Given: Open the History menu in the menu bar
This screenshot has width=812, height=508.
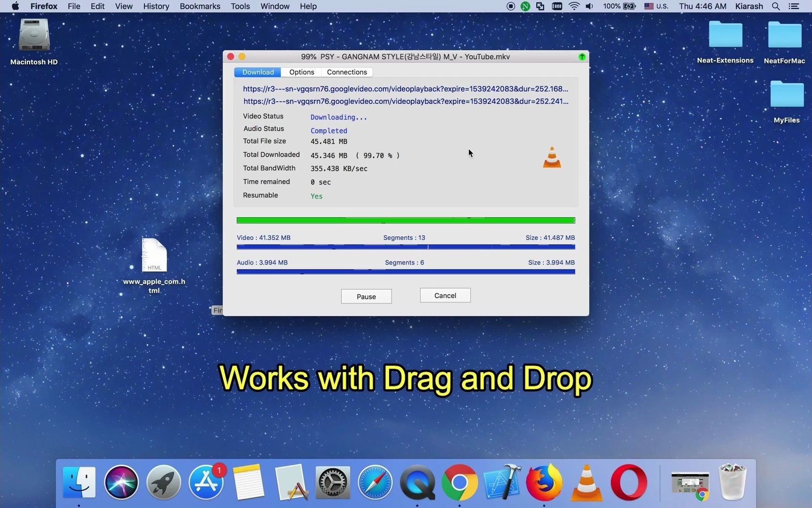Looking at the screenshot, I should pos(156,6).
